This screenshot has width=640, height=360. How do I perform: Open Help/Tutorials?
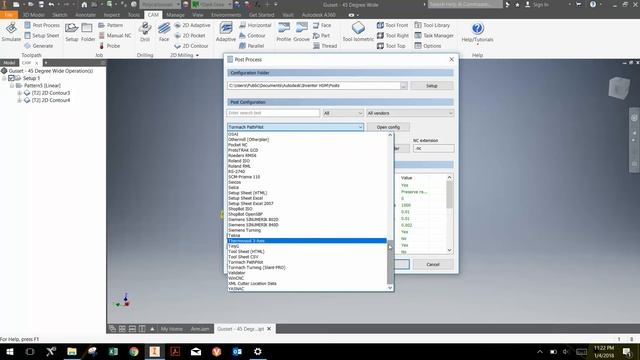[477, 32]
